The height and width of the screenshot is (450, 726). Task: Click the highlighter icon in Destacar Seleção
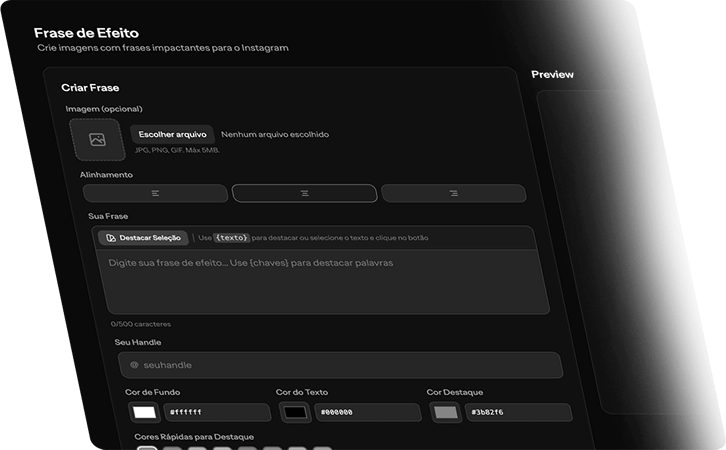coord(110,238)
